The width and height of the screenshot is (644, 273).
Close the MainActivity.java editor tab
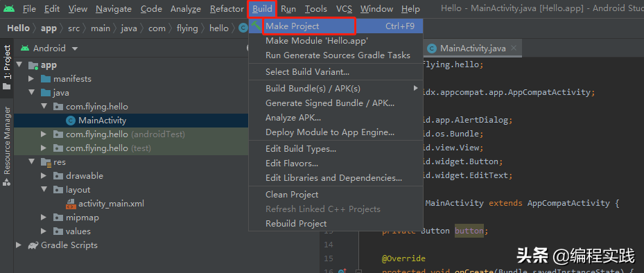click(513, 48)
